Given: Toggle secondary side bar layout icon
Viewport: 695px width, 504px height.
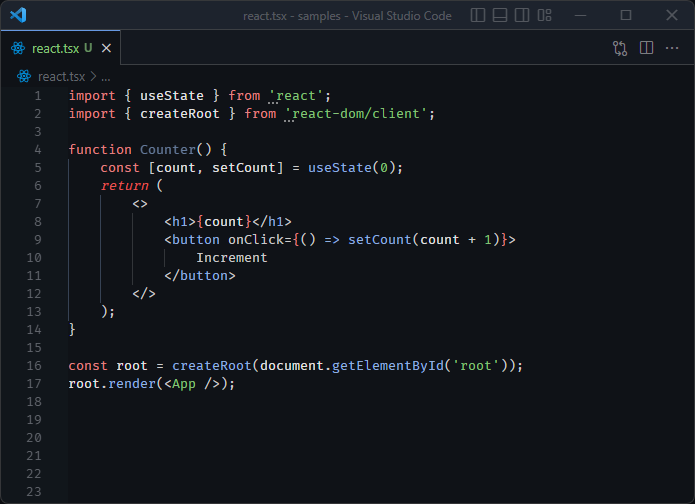Looking at the screenshot, I should [x=522, y=16].
